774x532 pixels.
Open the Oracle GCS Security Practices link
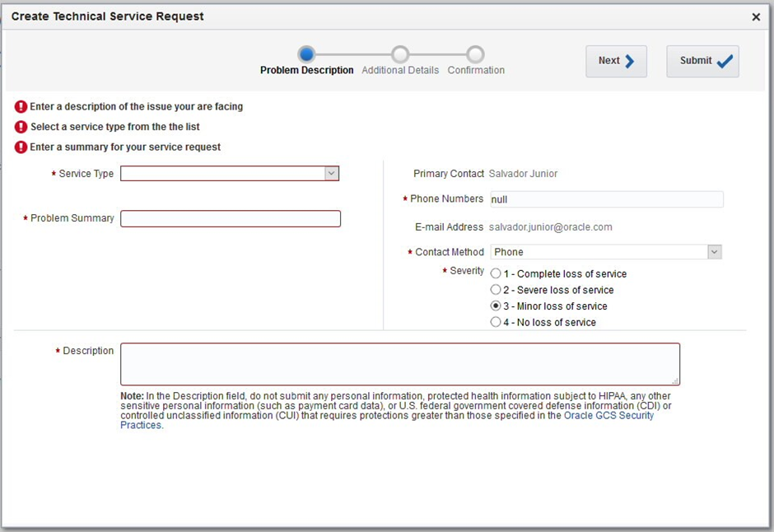pyautogui.click(x=608, y=416)
